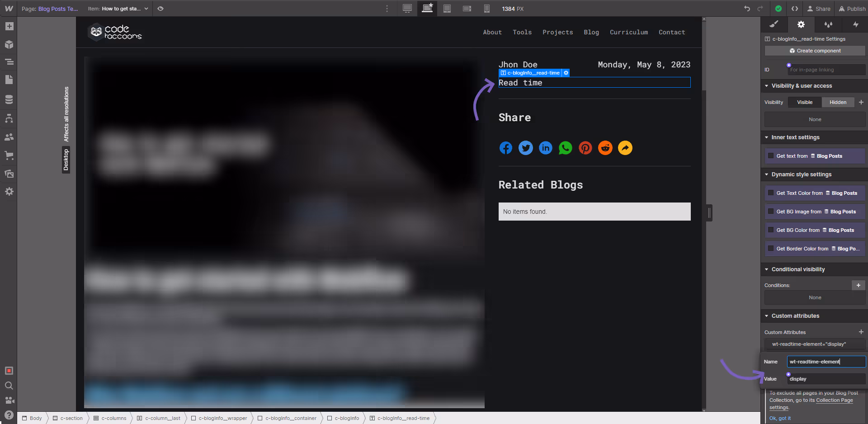This screenshot has height=424, width=868.
Task: Dismiss the tip with Ok, got it
Action: pyautogui.click(x=780, y=418)
